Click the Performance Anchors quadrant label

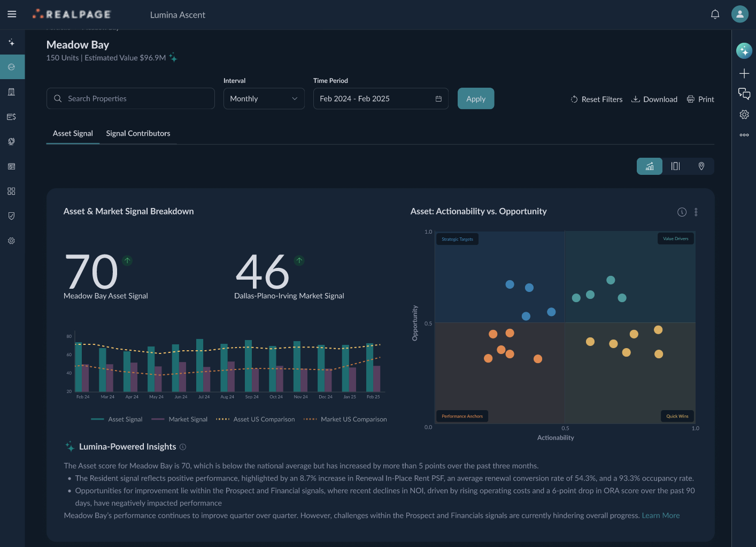click(462, 416)
